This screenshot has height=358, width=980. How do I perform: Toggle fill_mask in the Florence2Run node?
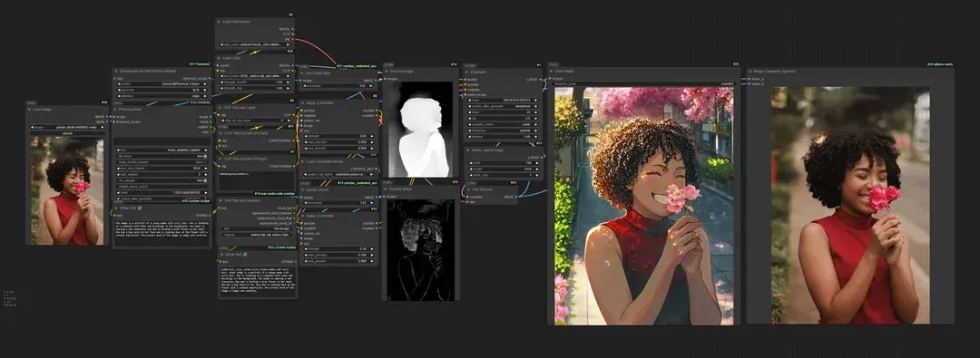point(162,156)
